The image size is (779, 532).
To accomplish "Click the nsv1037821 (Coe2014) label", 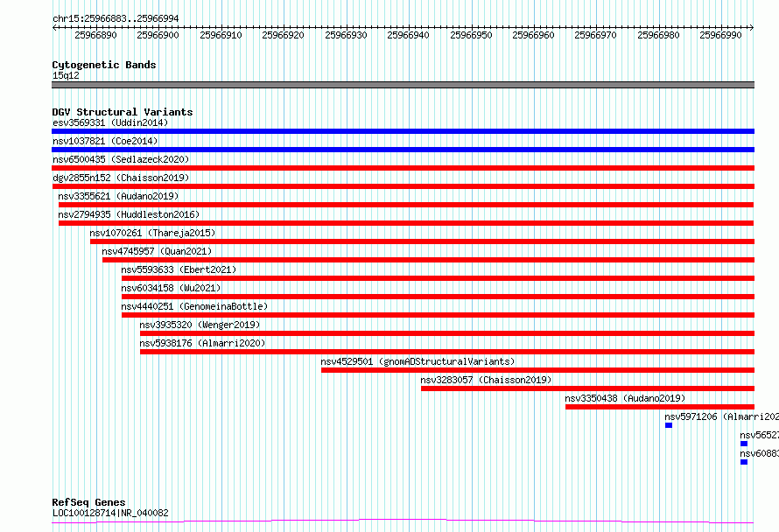I will (x=105, y=141).
